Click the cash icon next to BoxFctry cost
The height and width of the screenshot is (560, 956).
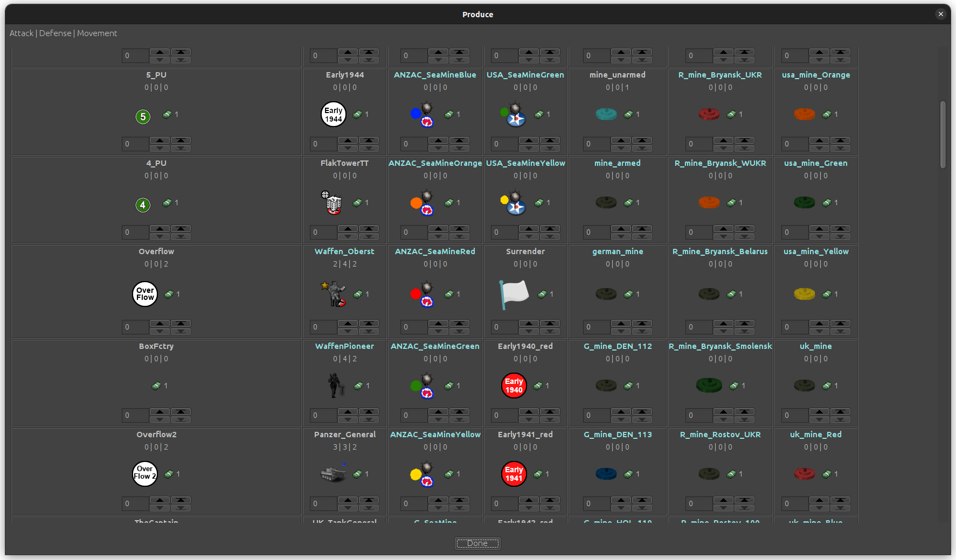click(x=156, y=386)
